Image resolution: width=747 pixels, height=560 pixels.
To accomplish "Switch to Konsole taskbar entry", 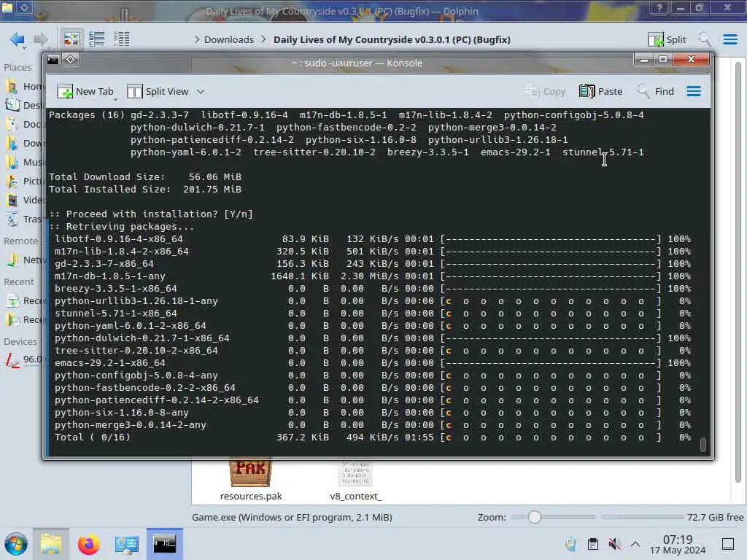I will tap(164, 544).
